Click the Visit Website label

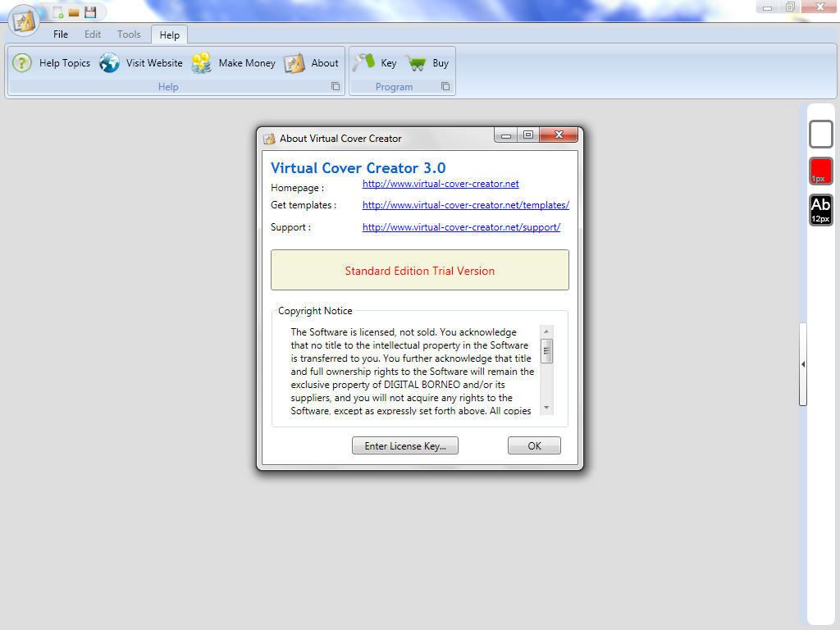pos(154,63)
